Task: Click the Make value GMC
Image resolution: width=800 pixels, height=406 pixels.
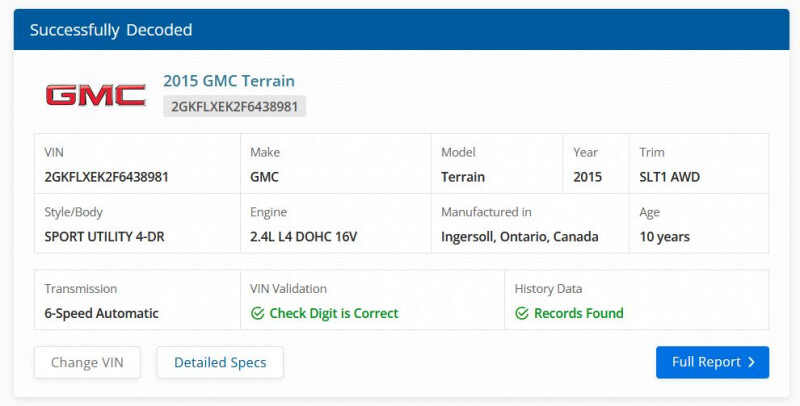Action: tap(264, 177)
